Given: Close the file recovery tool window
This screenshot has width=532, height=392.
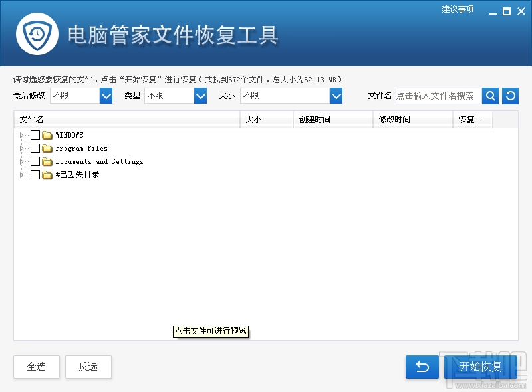Looking at the screenshot, I should [521, 11].
